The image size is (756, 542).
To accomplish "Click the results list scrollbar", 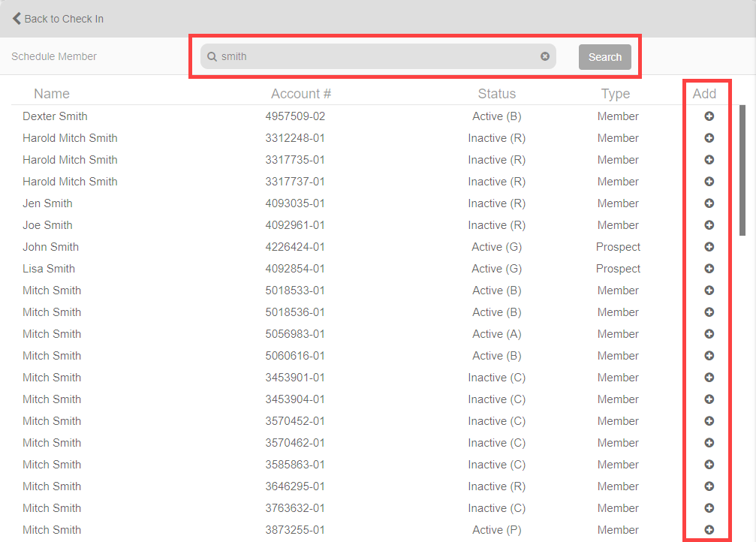I will pos(742,170).
